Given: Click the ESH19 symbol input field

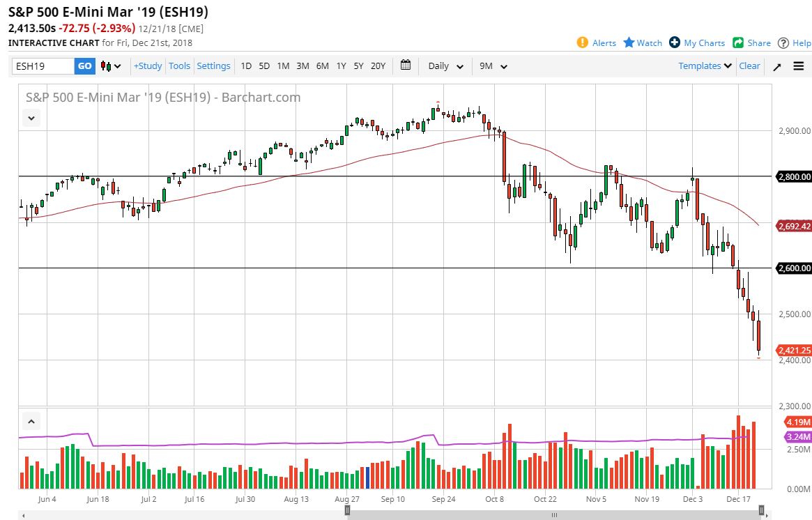Looking at the screenshot, I should pyautogui.click(x=42, y=66).
